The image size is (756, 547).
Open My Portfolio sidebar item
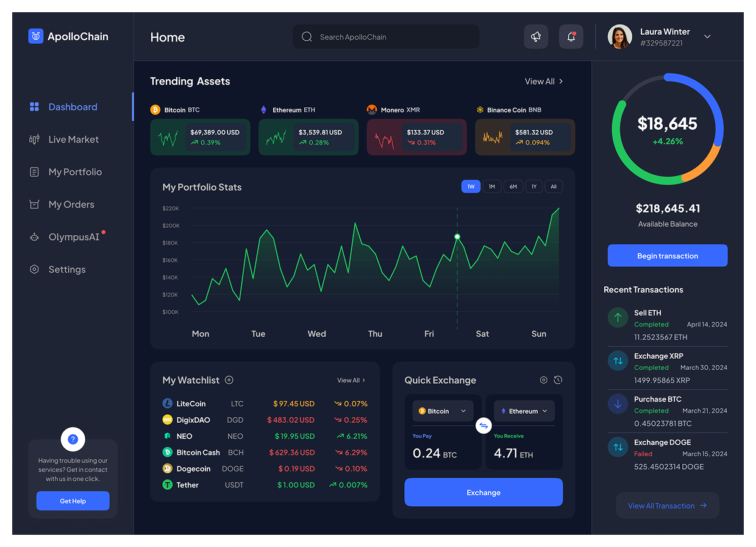75,172
